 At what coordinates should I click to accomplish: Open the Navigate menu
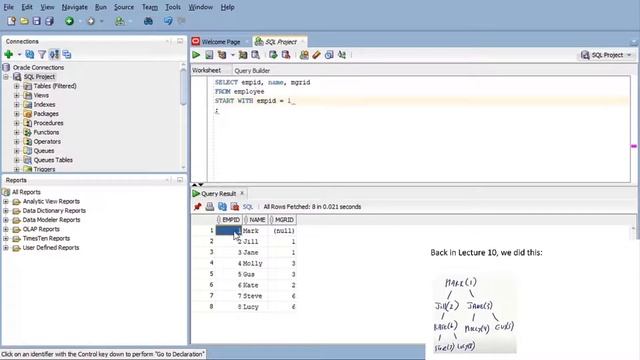[74, 7]
